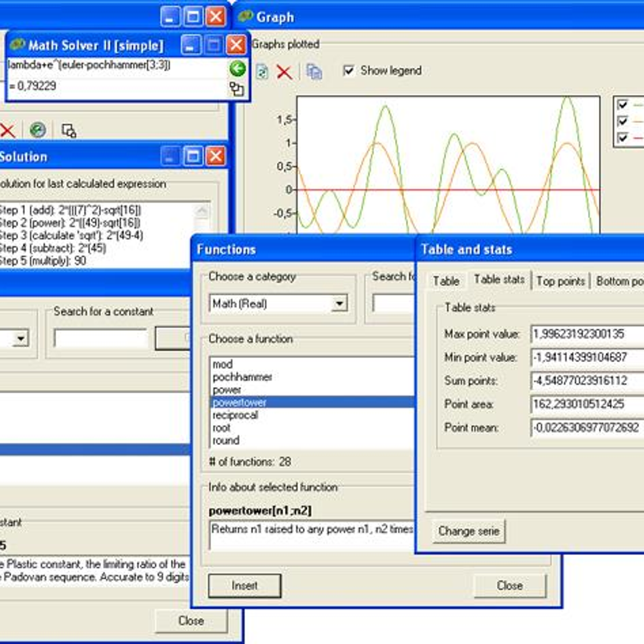This screenshot has width=644, height=644.
Task: Click the copy-result icon below the green arrow
Action: (238, 89)
